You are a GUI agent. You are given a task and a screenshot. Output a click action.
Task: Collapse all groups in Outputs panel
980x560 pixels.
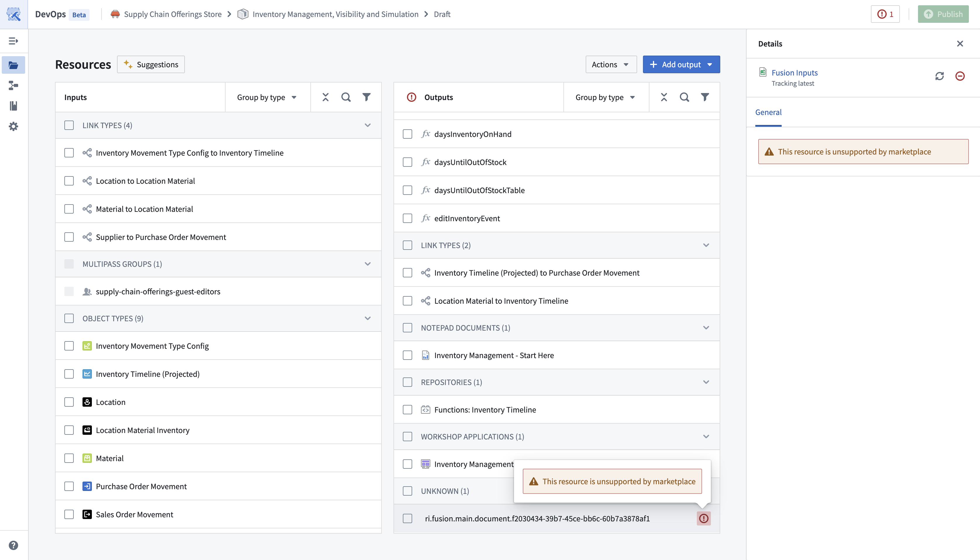(x=664, y=97)
